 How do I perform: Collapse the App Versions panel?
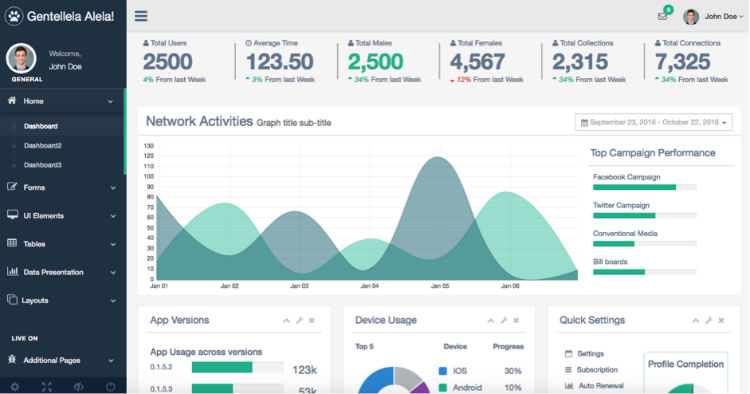286,320
